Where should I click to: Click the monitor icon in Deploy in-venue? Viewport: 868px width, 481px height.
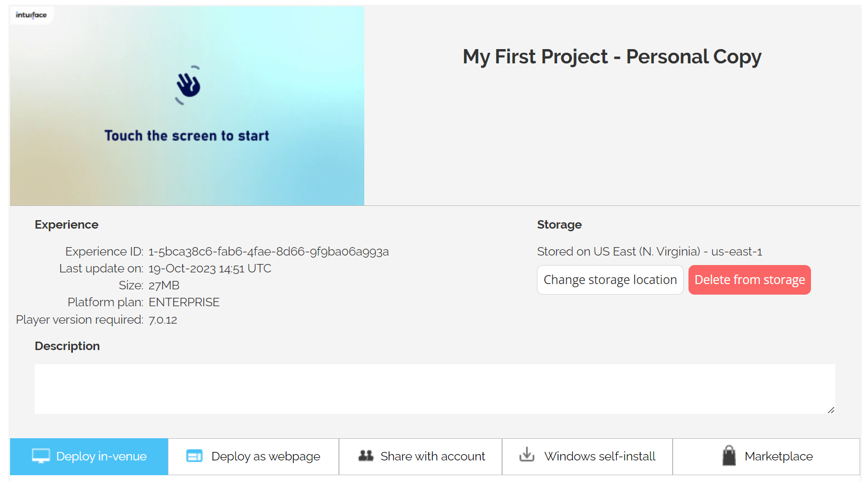pos(41,456)
